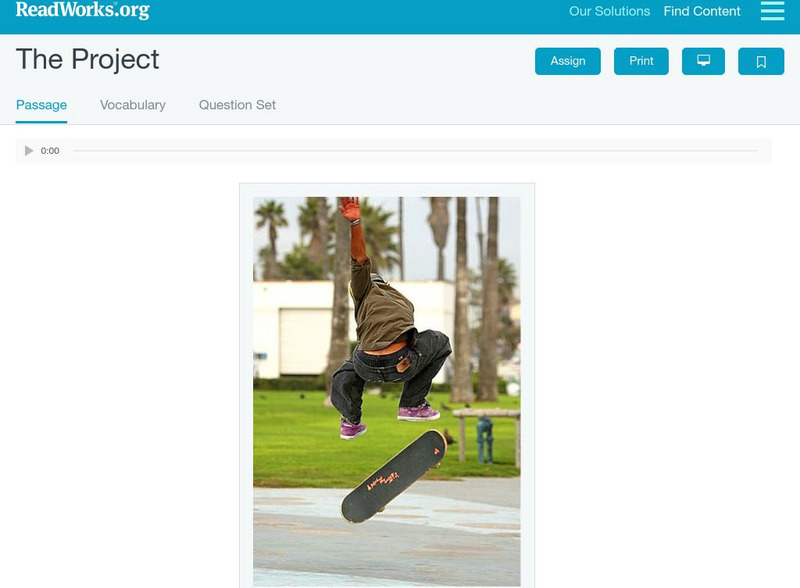800x588 pixels.
Task: Play the passage audio
Action: [x=29, y=151]
